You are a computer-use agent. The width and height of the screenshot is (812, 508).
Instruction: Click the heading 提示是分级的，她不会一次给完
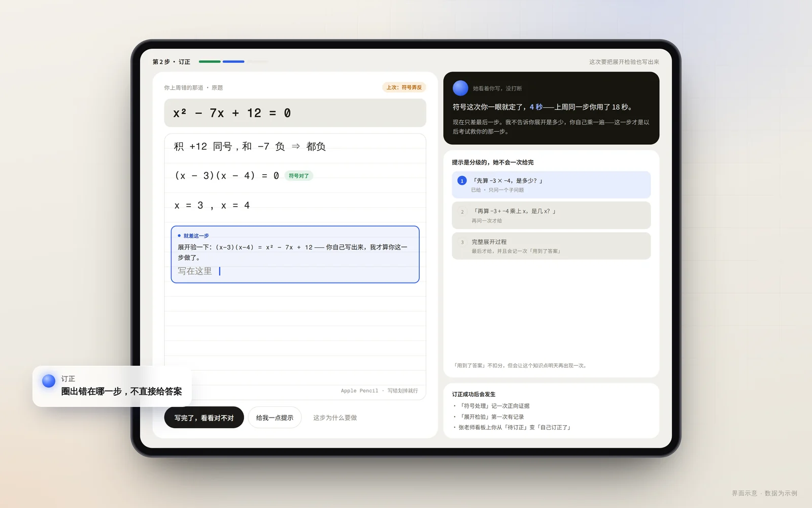coord(493,163)
